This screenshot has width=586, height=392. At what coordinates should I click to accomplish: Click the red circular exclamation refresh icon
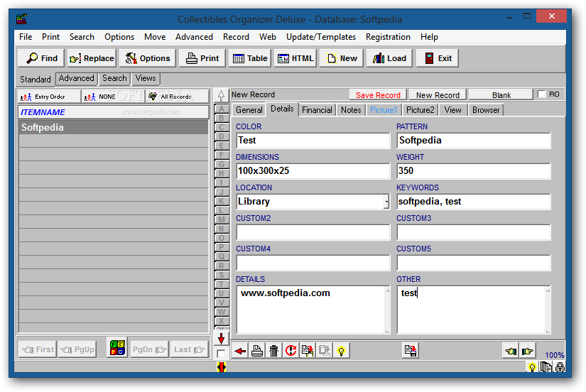(x=291, y=351)
